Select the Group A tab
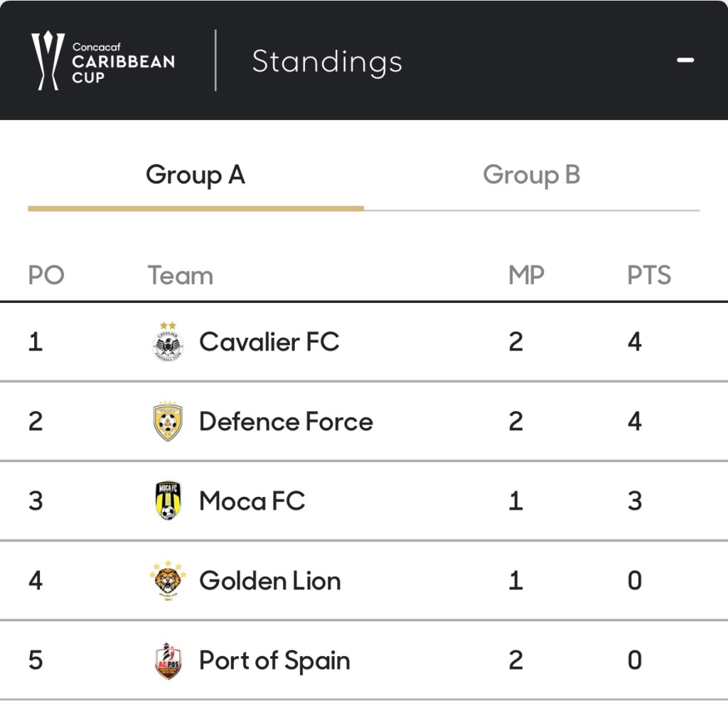This screenshot has height=701, width=728. [x=196, y=175]
